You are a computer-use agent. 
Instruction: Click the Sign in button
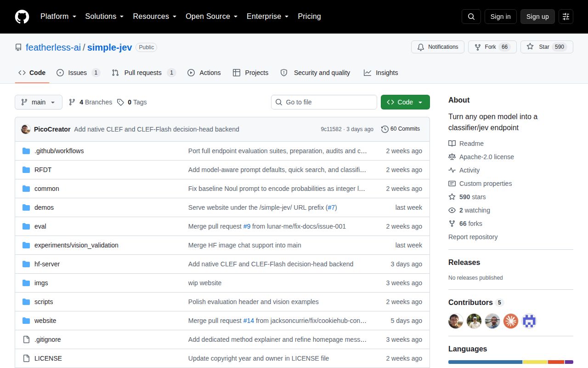coord(500,17)
